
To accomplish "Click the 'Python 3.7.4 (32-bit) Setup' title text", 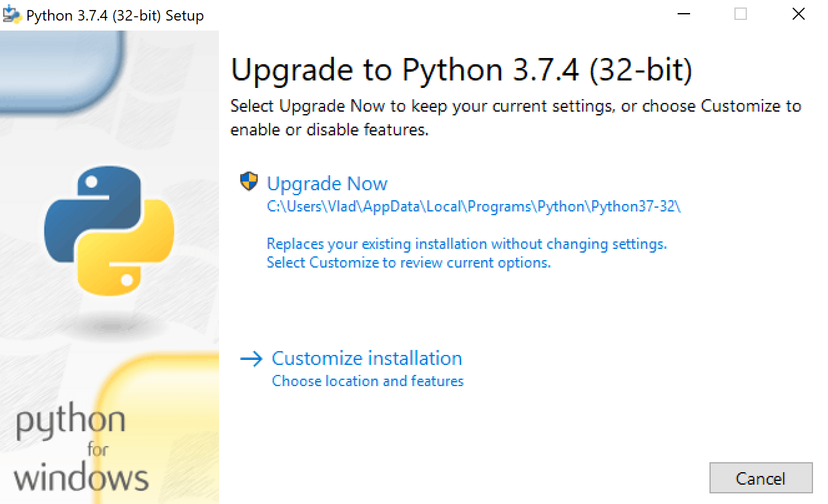I will pos(115,16).
